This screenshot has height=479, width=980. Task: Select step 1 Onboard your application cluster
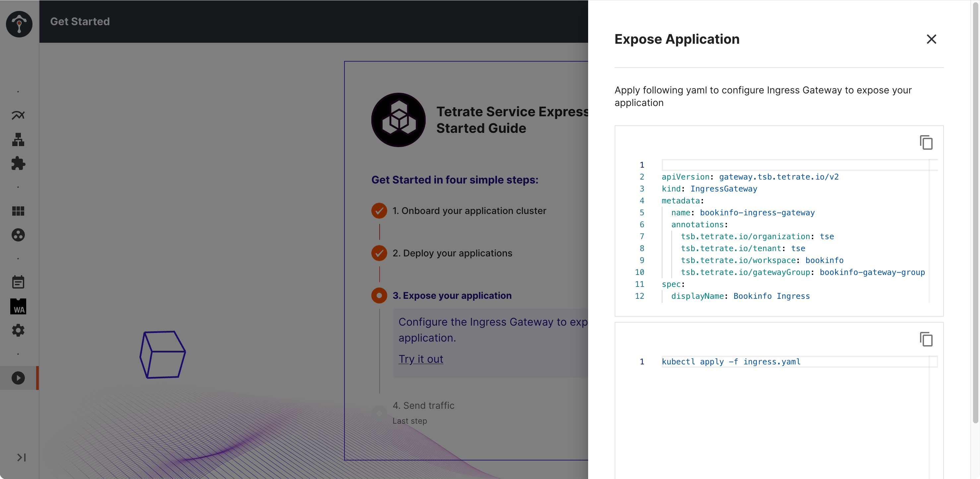pyautogui.click(x=469, y=211)
